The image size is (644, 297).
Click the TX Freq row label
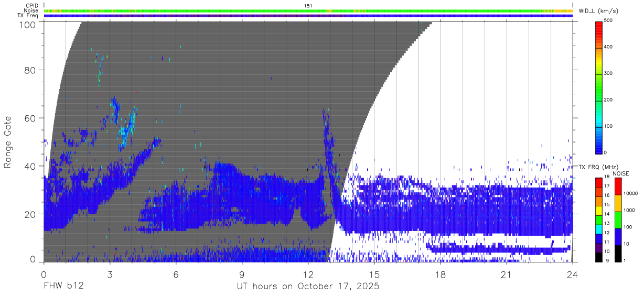(x=28, y=15)
